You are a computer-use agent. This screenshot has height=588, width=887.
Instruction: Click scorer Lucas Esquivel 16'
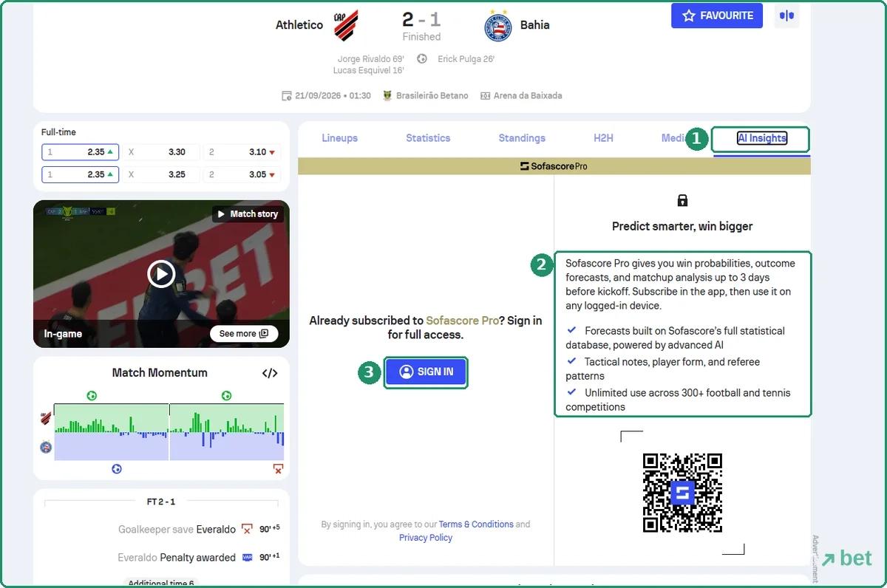pyautogui.click(x=369, y=71)
